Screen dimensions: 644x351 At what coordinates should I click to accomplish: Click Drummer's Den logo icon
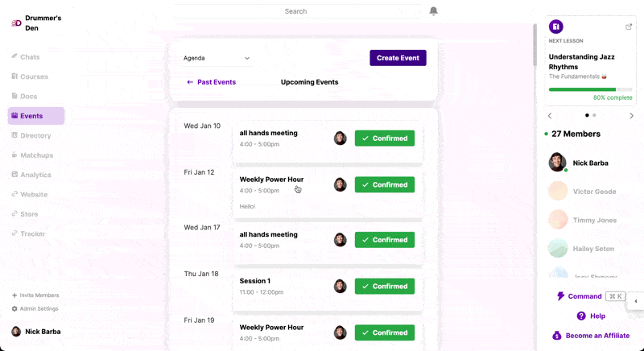pos(16,23)
